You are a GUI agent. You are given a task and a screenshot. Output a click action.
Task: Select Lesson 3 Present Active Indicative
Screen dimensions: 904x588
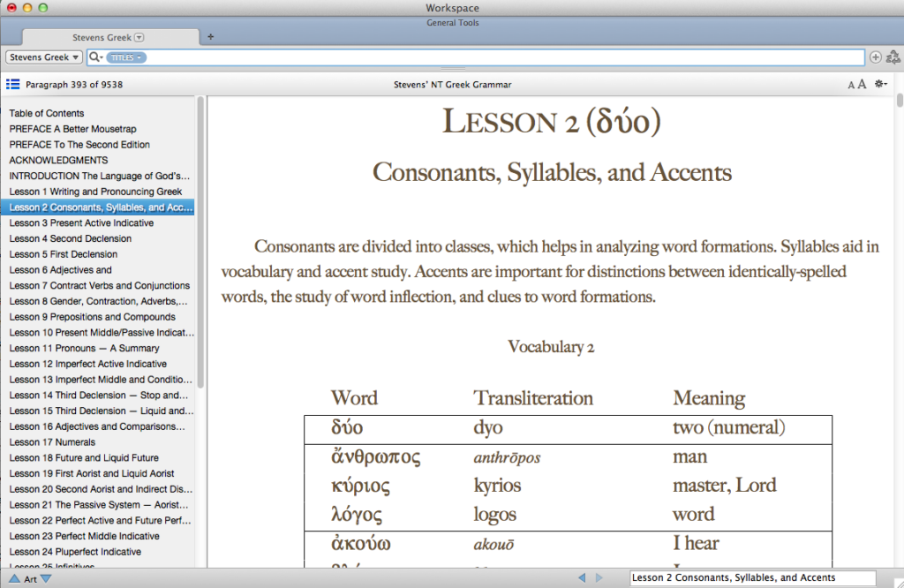(x=97, y=222)
